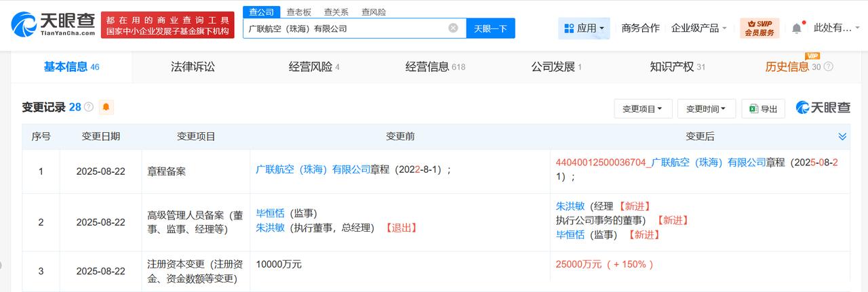This screenshot has height=292, width=868.
Task: Click the 【退出】 tag beside 朱洪敏
Action: (400, 228)
